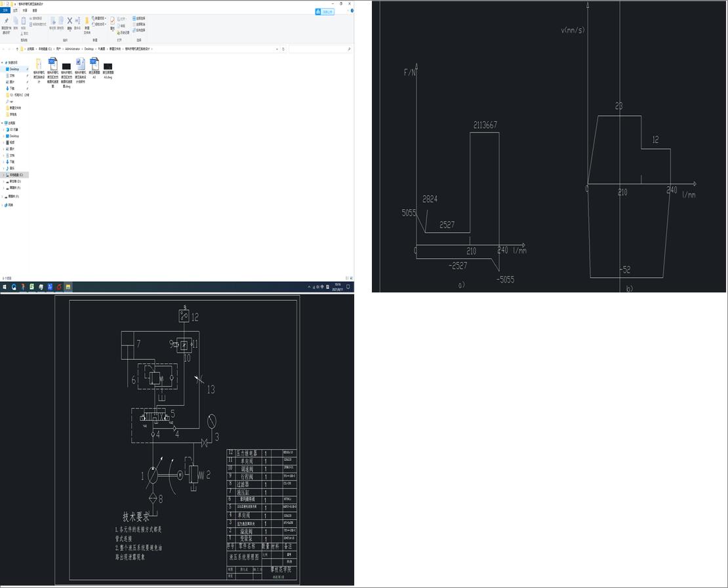Click the search box in Explorer
Viewport: 728px width, 588px height.
click(x=318, y=49)
